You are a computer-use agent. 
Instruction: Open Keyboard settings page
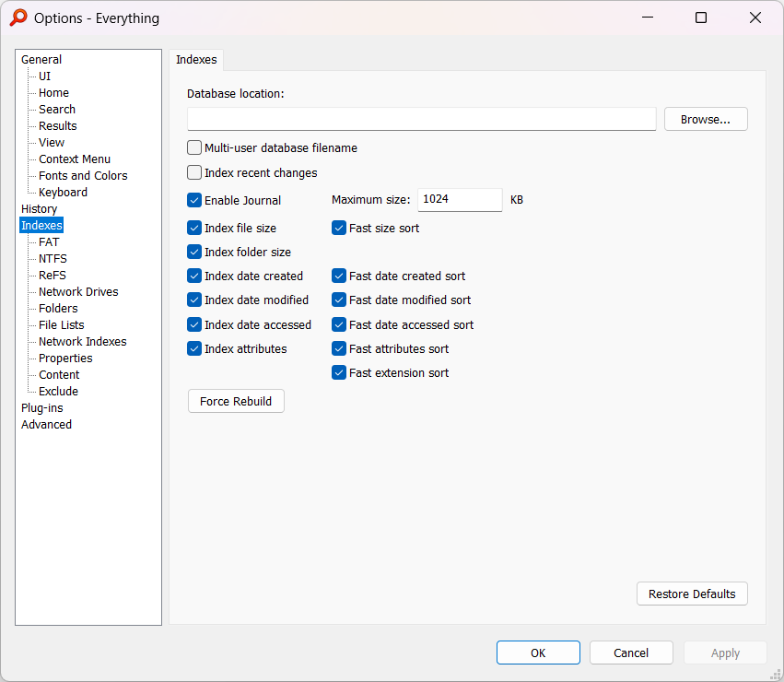[x=63, y=192]
